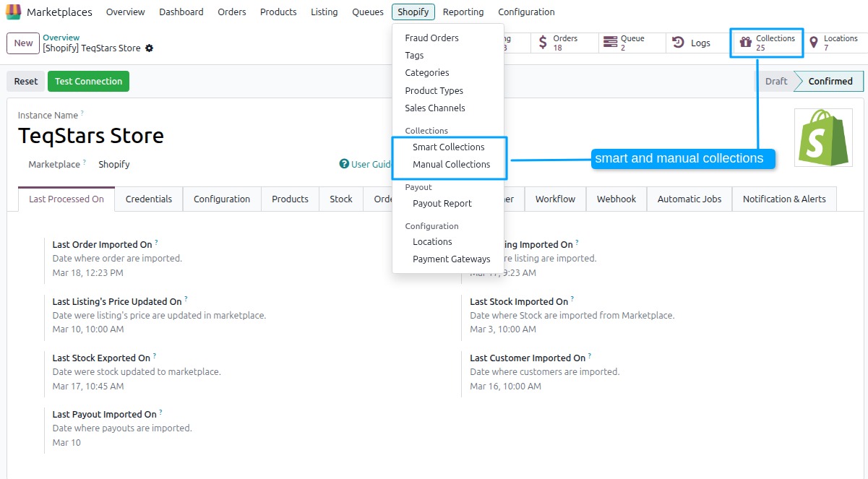Click help tooltip for Last Customer Imported On

tap(590, 355)
